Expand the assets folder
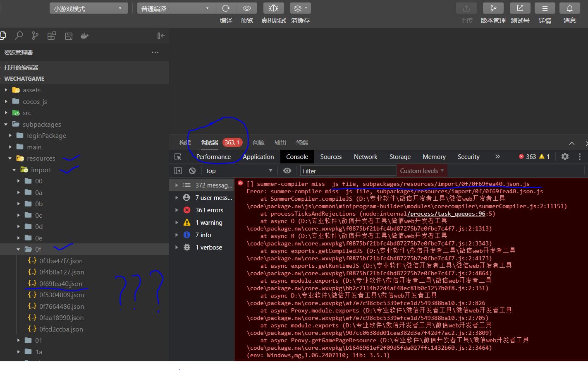The width and height of the screenshot is (588, 370). 6,90
